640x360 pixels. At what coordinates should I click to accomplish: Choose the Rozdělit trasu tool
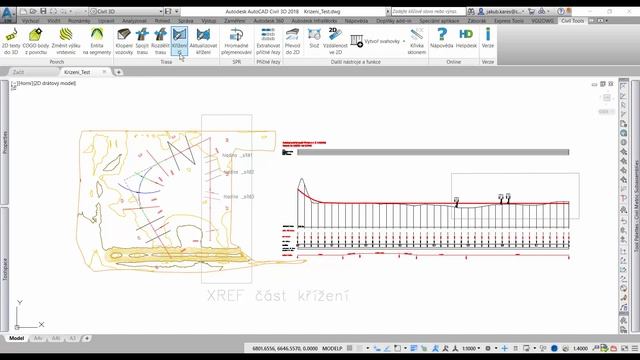coord(160,41)
